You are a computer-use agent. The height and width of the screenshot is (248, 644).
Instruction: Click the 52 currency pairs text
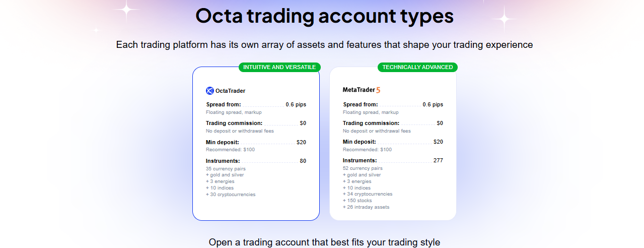tap(363, 168)
